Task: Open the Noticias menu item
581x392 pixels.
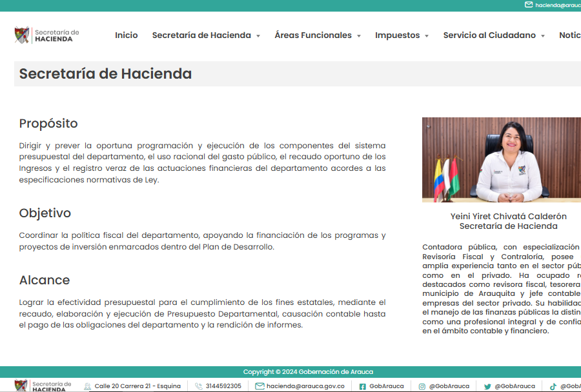Action: pyautogui.click(x=569, y=35)
